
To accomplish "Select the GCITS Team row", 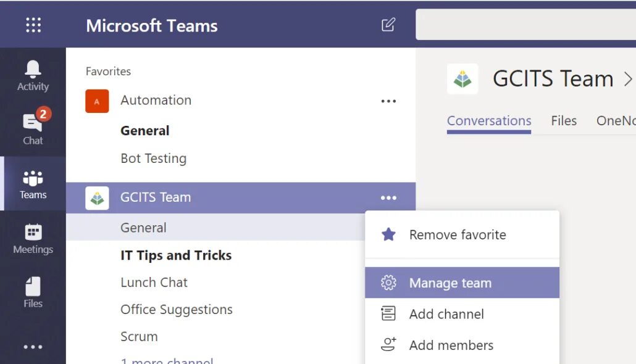I will (241, 198).
